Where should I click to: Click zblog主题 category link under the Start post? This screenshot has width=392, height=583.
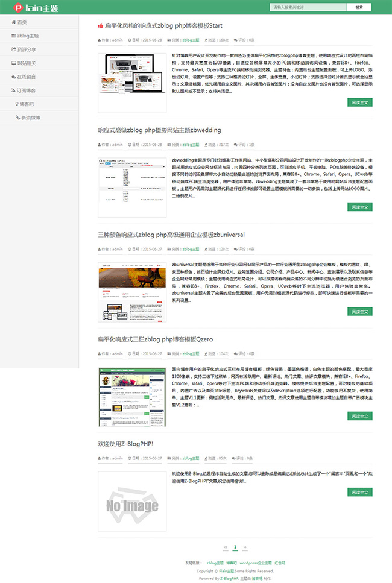pyautogui.click(x=191, y=40)
